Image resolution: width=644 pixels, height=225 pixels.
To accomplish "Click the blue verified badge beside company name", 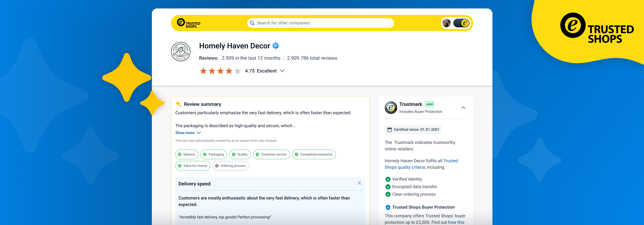I will click(276, 46).
